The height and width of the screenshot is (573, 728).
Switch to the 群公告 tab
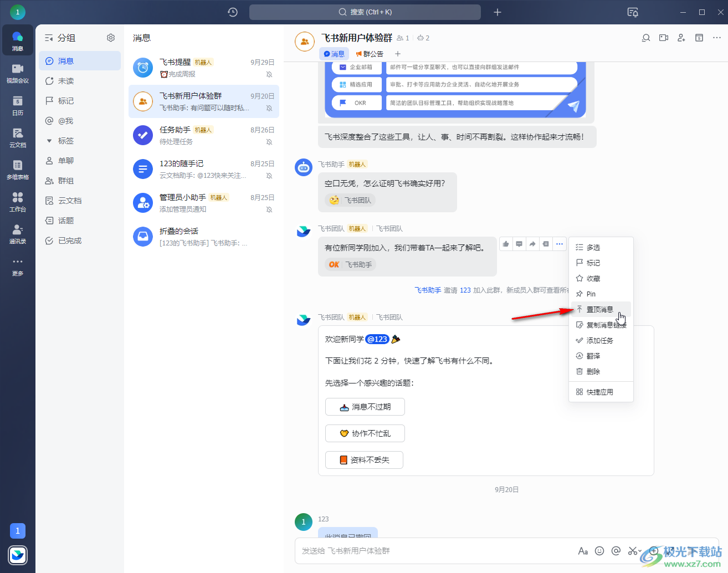click(x=370, y=54)
